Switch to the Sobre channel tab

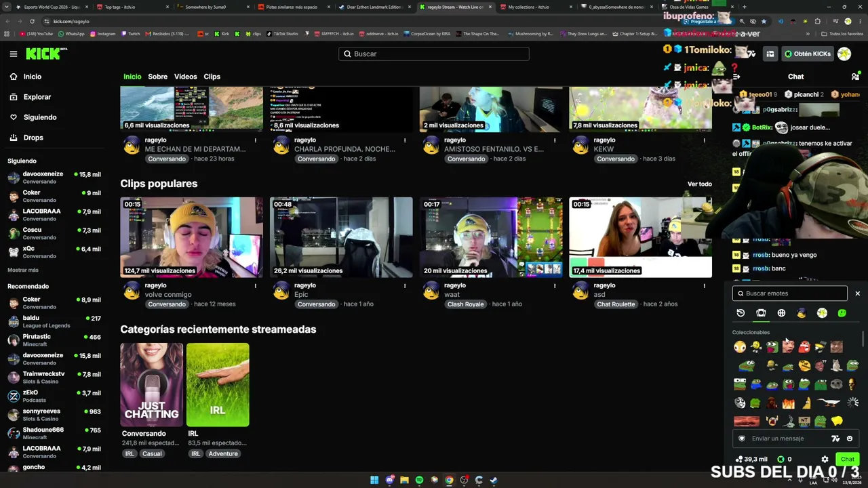tap(157, 77)
